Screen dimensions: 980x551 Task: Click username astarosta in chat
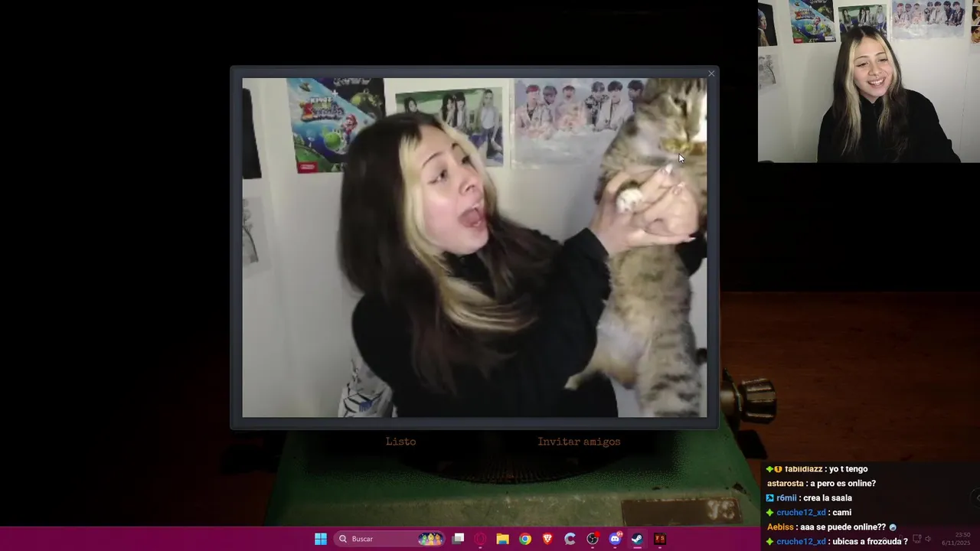[786, 484]
